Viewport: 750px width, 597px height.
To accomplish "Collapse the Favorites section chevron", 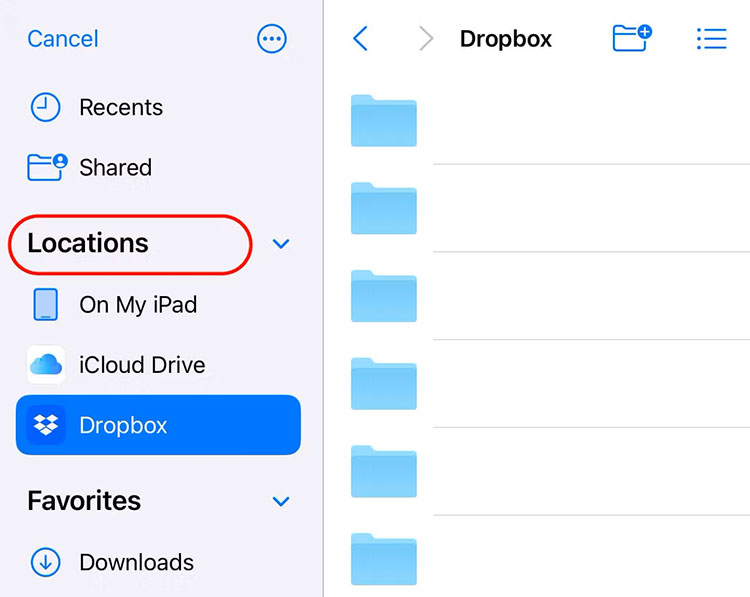I will 281,501.
